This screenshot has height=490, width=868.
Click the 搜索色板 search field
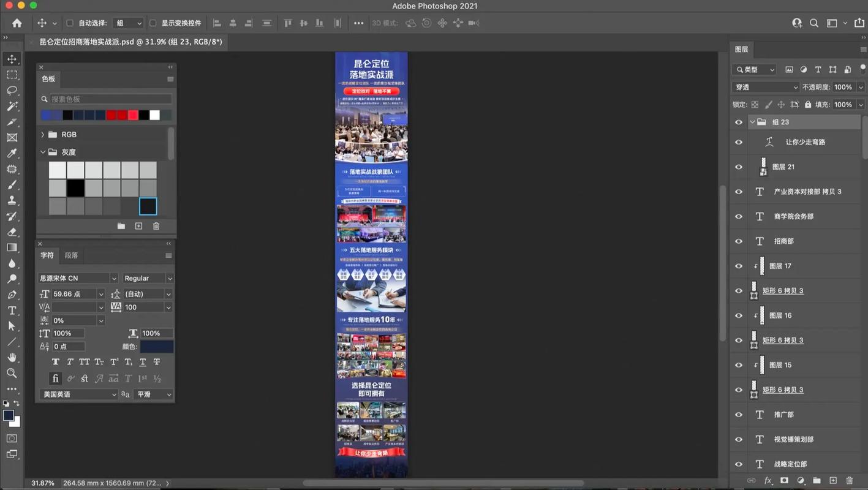coord(110,99)
